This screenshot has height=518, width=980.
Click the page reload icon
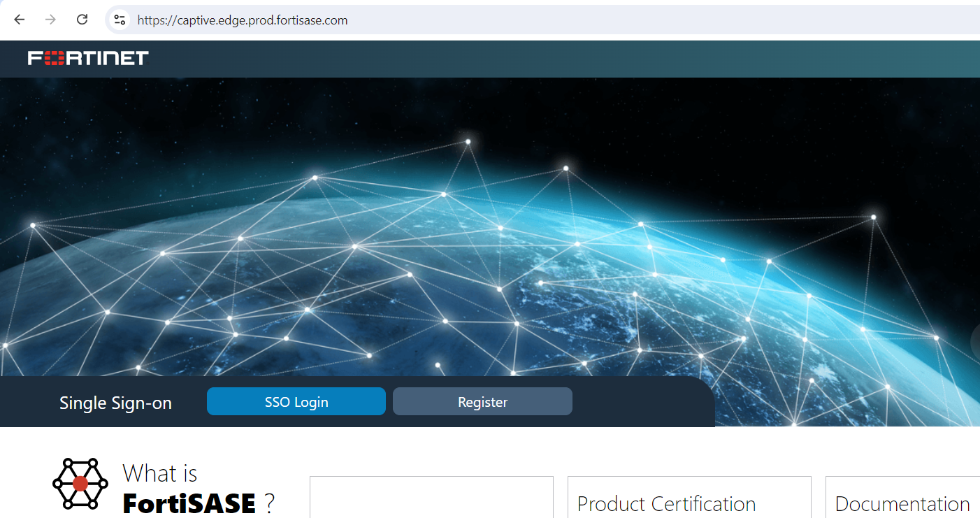point(82,20)
